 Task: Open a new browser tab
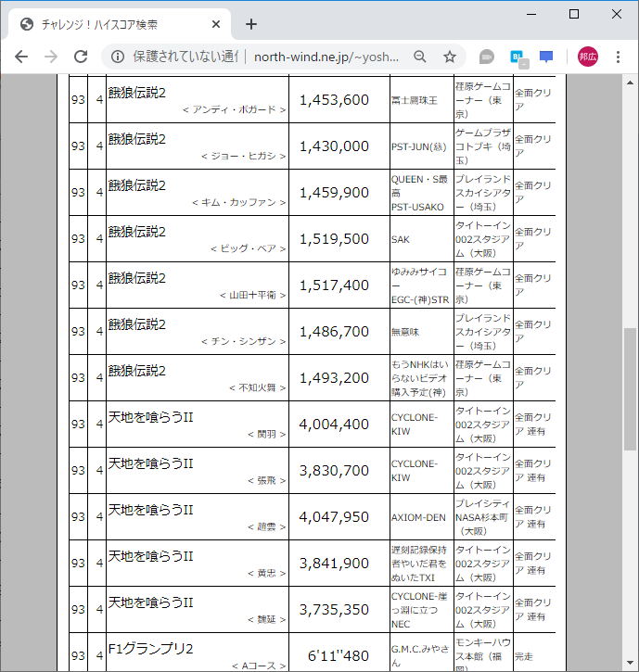(x=251, y=24)
